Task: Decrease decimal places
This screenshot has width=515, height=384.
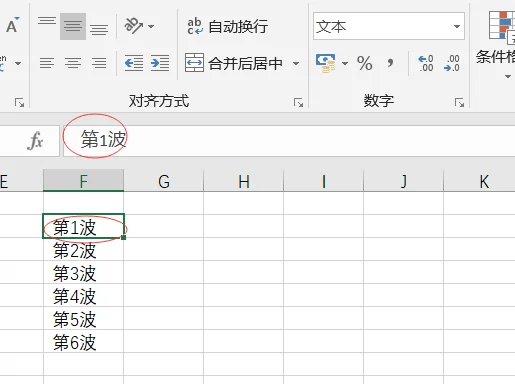Action: click(452, 63)
